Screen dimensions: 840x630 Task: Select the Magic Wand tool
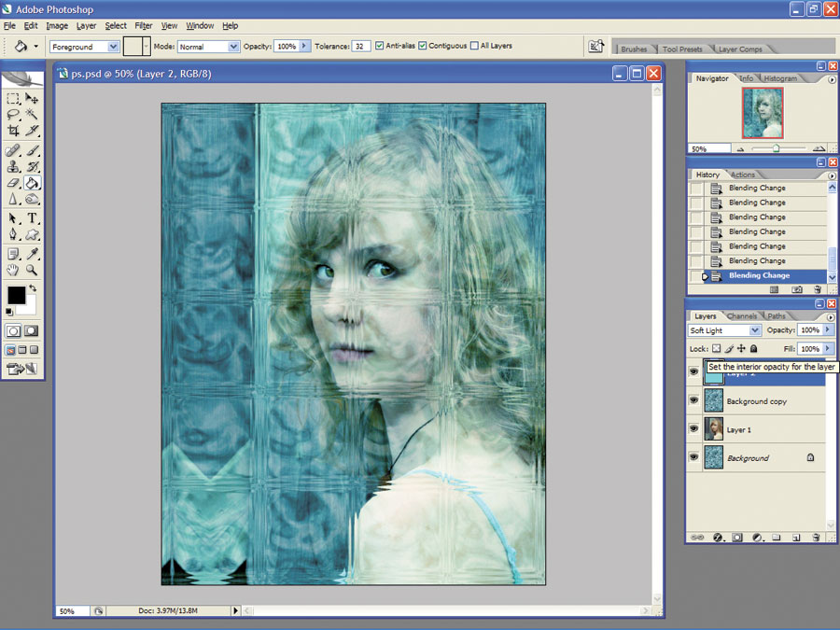tap(32, 114)
